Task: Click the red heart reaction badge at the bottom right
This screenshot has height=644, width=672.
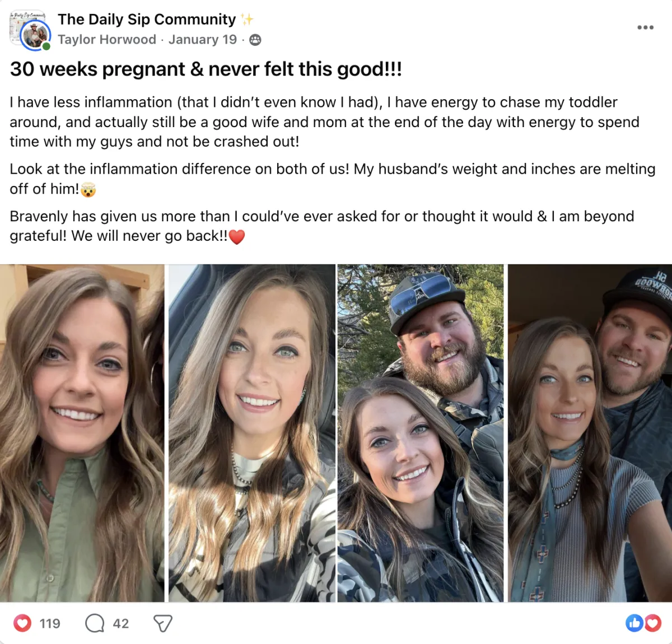Action: pyautogui.click(x=653, y=623)
